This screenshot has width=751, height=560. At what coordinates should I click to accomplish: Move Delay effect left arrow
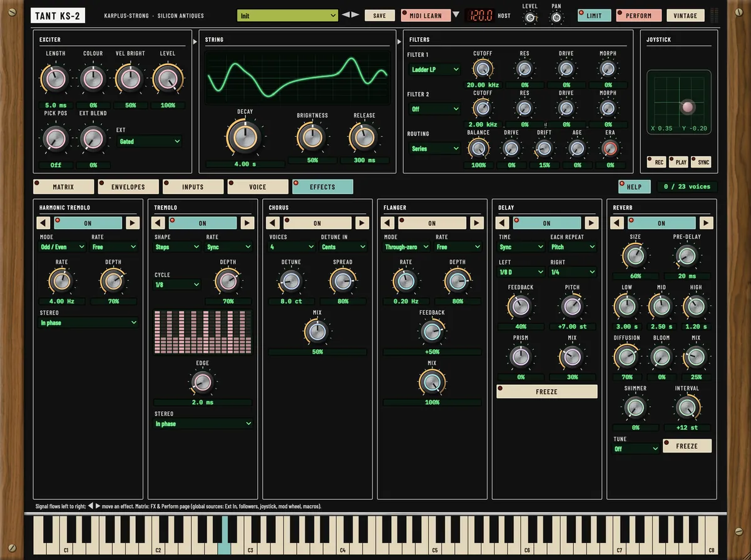[503, 223]
